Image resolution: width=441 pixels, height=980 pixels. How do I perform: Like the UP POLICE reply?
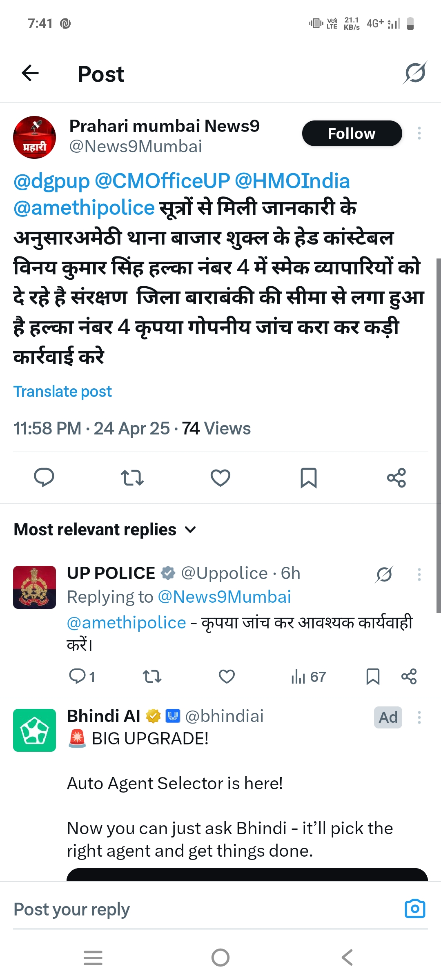pos(227,677)
